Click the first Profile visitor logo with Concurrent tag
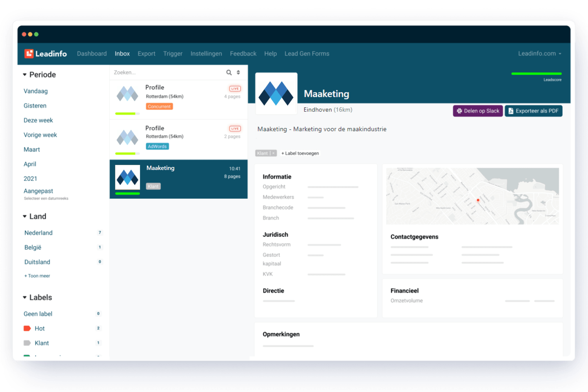This screenshot has height=392, width=588. click(x=127, y=94)
